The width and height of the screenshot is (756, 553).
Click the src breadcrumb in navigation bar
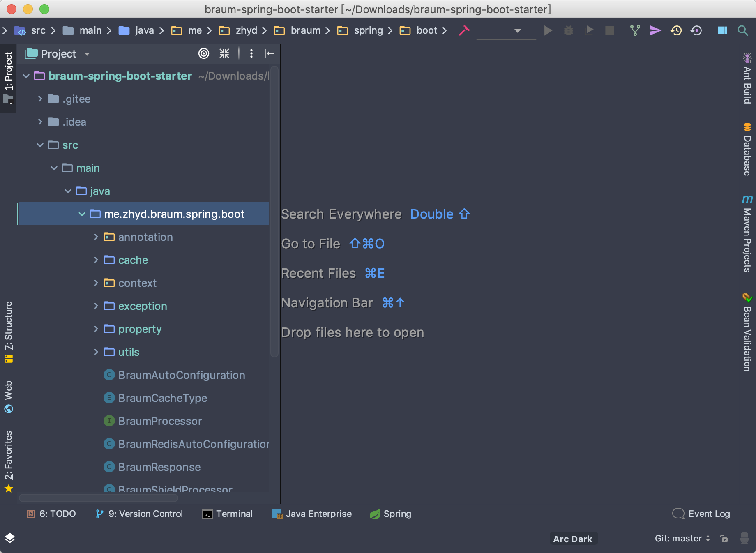pyautogui.click(x=30, y=30)
